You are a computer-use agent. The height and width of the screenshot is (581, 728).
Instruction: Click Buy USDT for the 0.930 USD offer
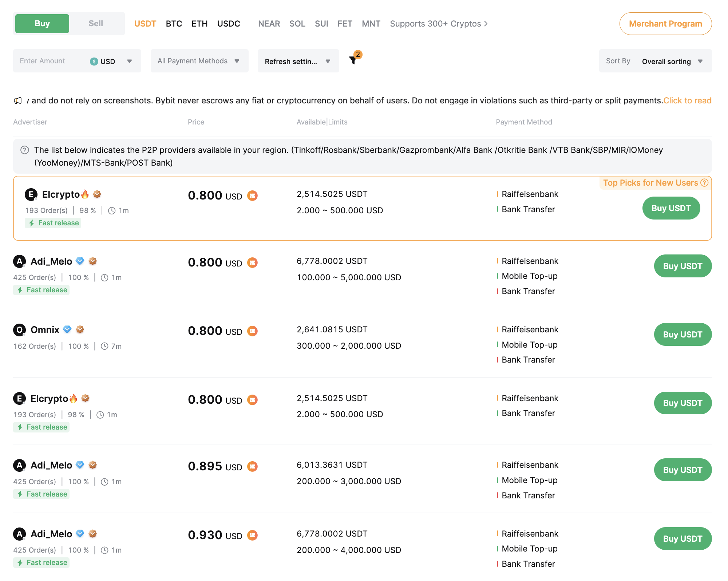[683, 539]
